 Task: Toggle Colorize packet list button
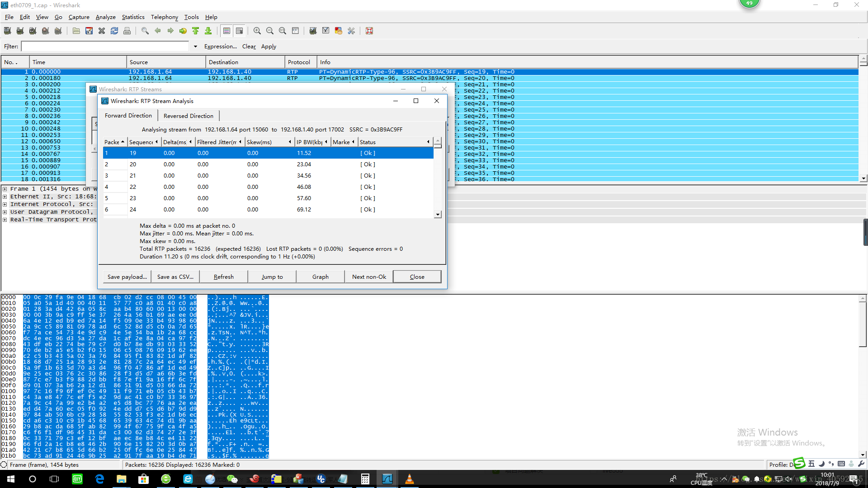tap(226, 31)
